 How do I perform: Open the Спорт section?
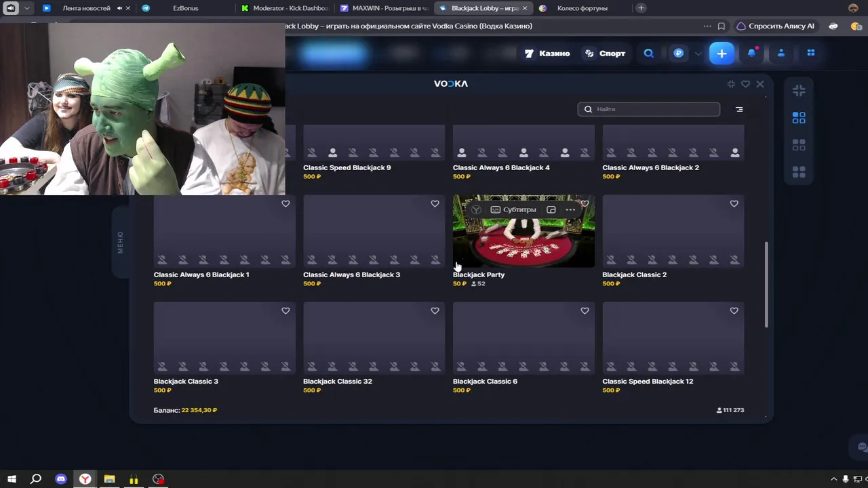(x=606, y=53)
